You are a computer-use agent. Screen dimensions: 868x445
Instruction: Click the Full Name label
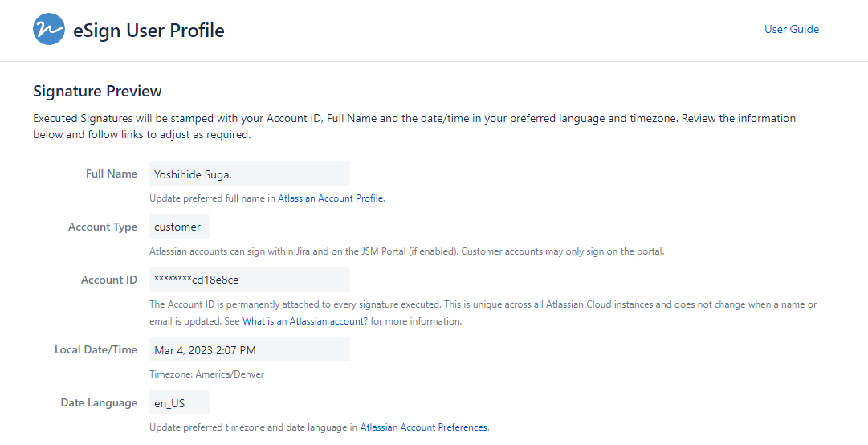pyautogui.click(x=112, y=174)
